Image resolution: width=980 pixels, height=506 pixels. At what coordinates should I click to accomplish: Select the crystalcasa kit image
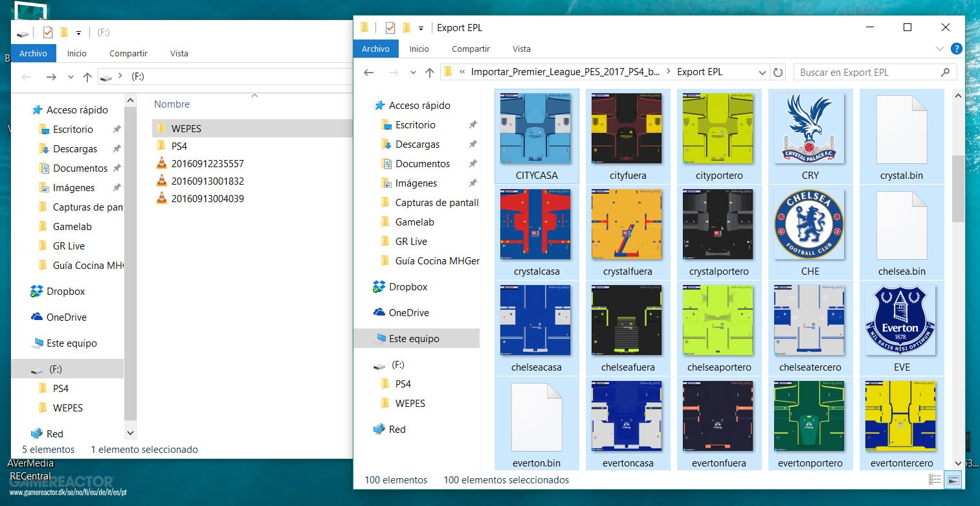coord(535,225)
